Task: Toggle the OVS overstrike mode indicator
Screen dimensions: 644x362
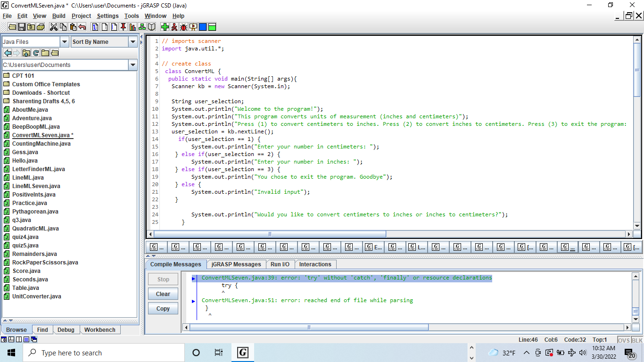Action: (x=624, y=340)
